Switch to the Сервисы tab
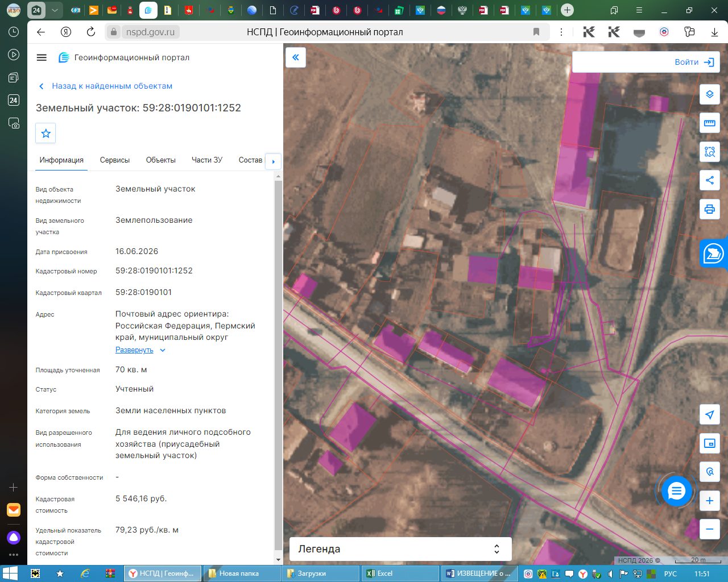 click(x=115, y=160)
